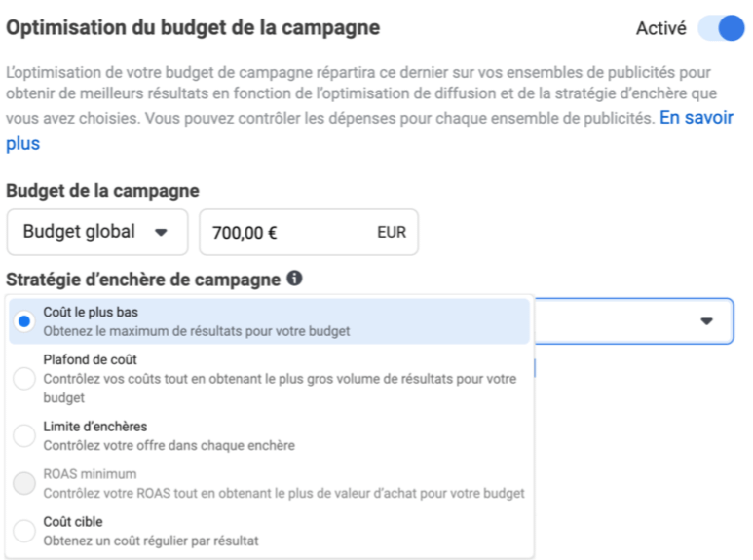Choose the Limite d'enchères option description
This screenshot has height=560, width=753.
169,445
